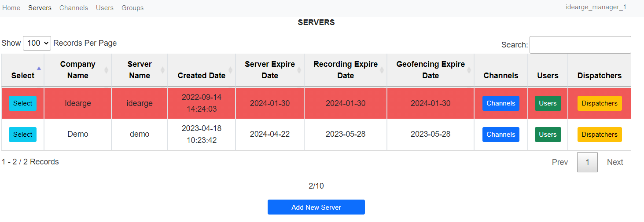
Task: Sort by Server Name column arrows
Action: [162, 70]
